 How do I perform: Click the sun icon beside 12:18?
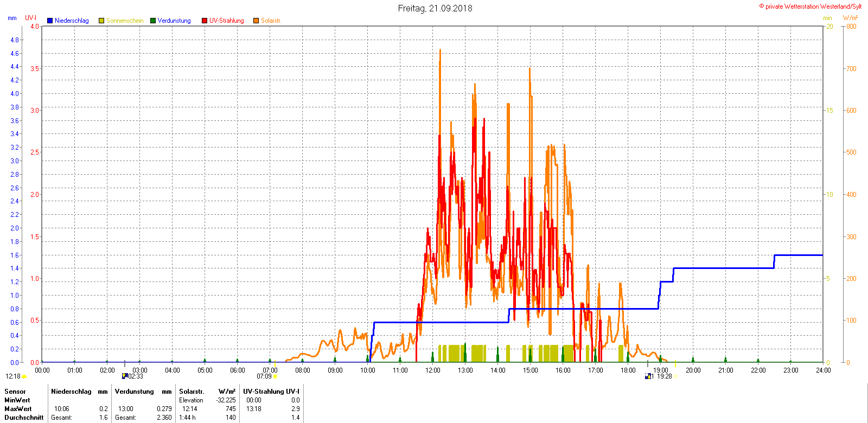point(24,376)
